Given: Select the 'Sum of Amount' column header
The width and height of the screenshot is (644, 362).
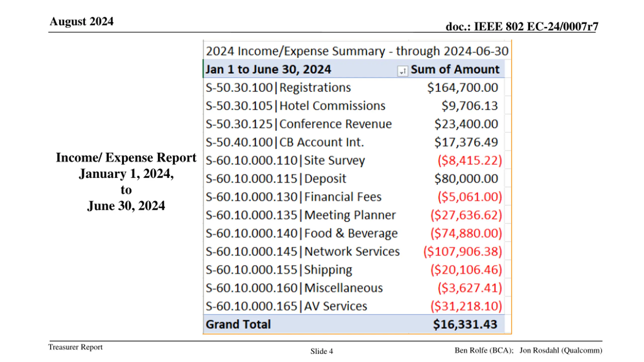Looking at the screenshot, I should pyautogui.click(x=455, y=69).
